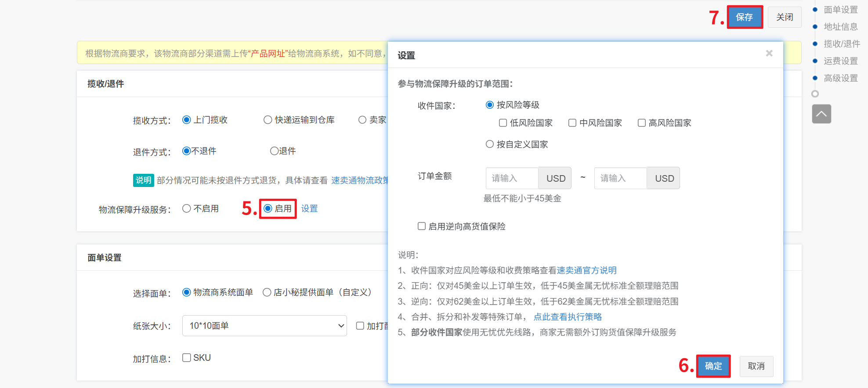The width and height of the screenshot is (868, 388).
Task: Open the 纸张大小 dropdown showing 10*10面单
Action: (x=264, y=326)
